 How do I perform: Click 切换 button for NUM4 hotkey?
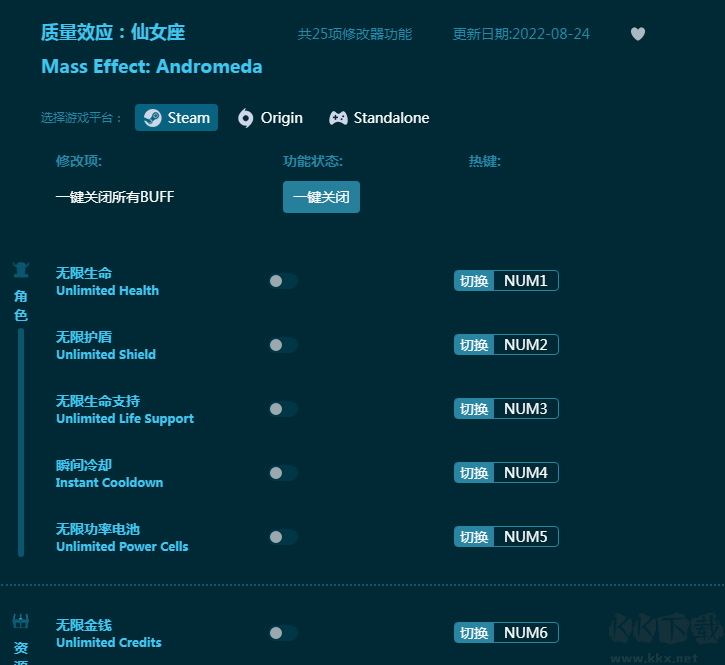pos(474,473)
